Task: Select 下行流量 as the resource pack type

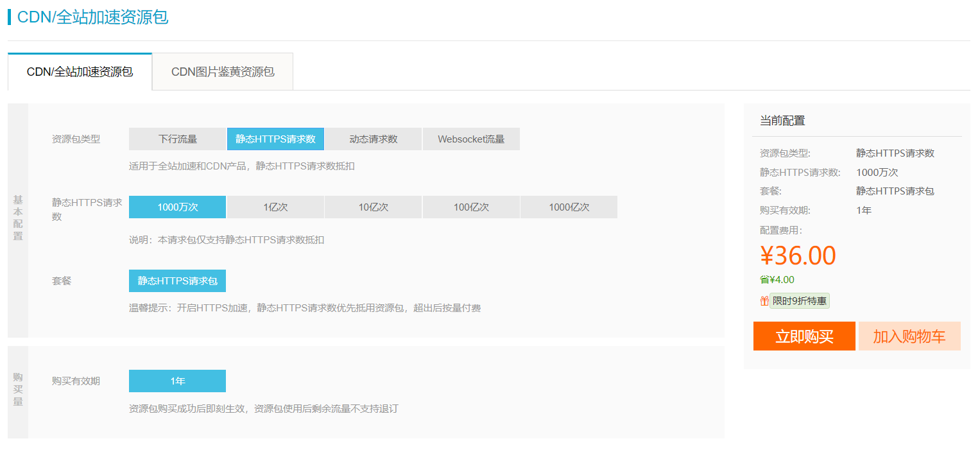Action: pyautogui.click(x=178, y=139)
